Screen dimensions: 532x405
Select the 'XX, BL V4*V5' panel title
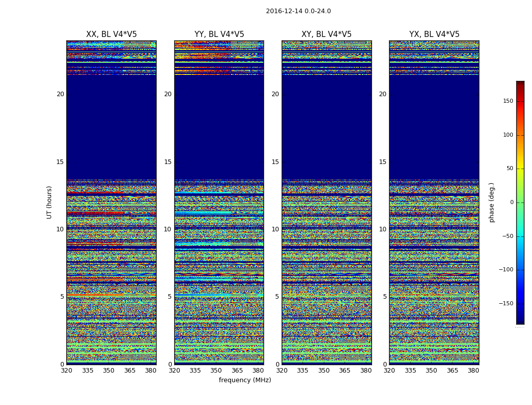pyautogui.click(x=111, y=34)
